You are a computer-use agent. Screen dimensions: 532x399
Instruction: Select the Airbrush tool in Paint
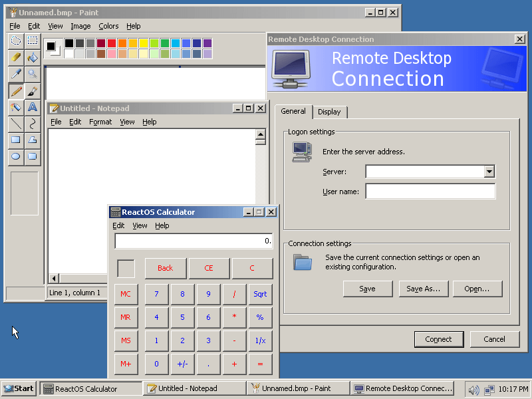(x=16, y=107)
